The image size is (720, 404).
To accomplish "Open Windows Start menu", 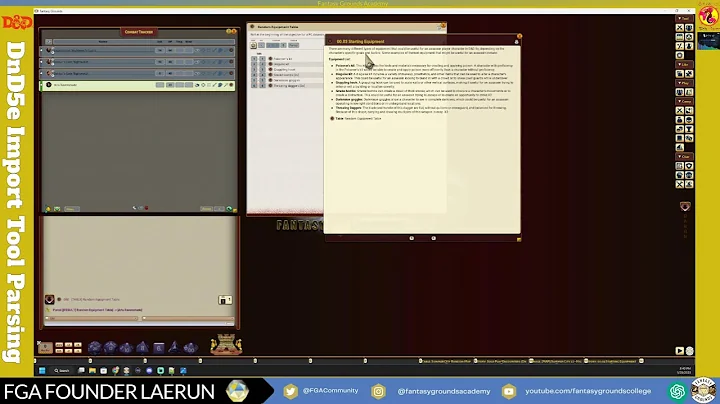I will (42, 370).
